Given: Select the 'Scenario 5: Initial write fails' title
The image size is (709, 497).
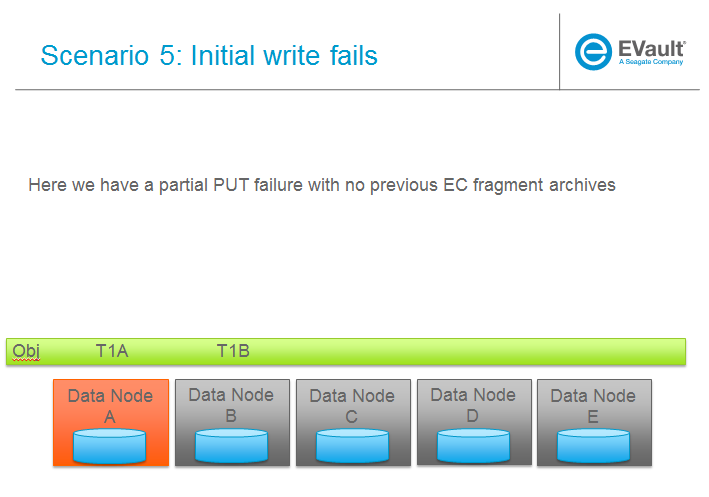Looking at the screenshot, I should pos(209,55).
